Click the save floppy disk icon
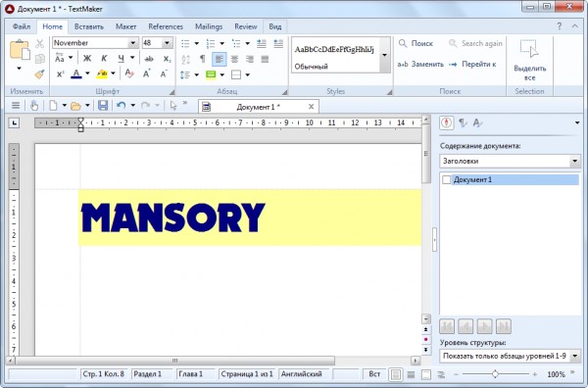The image size is (588, 388). click(103, 106)
